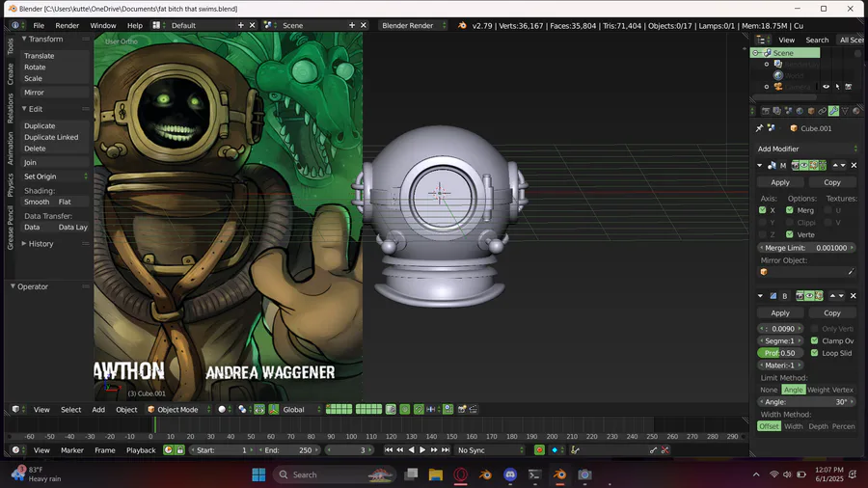Switch to the Physics tool shelf tab
Screen dimensions: 868x488
point(10,185)
